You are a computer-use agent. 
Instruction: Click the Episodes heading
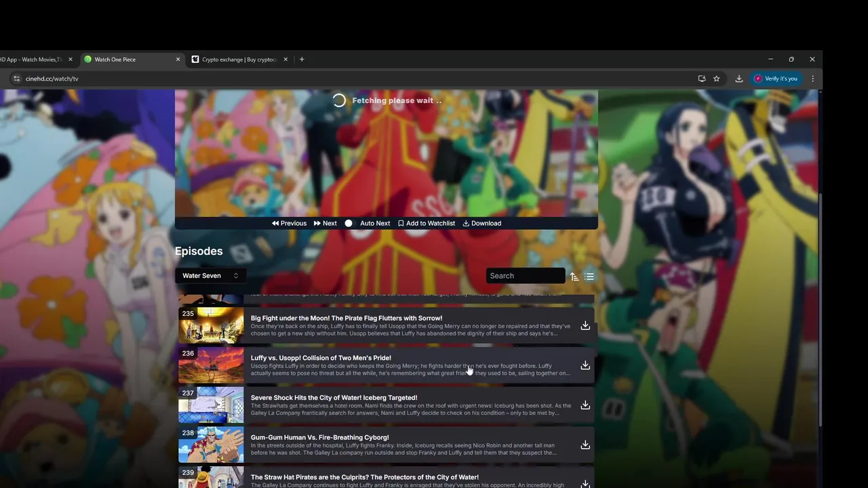(199, 251)
